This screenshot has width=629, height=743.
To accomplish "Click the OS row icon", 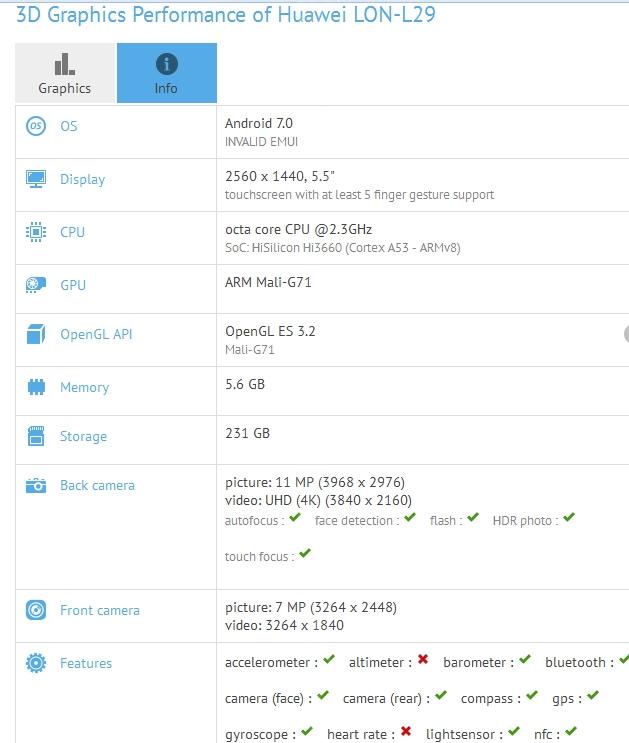I will coord(36,126).
